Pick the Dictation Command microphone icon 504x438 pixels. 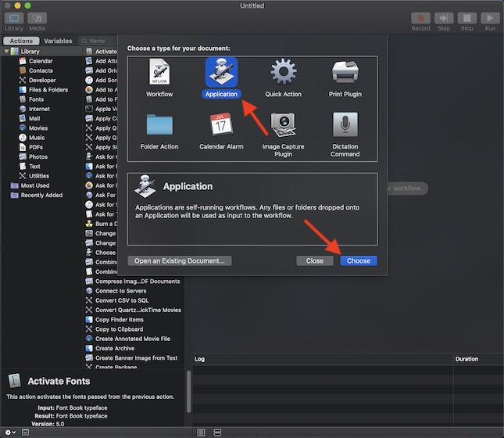[x=345, y=125]
